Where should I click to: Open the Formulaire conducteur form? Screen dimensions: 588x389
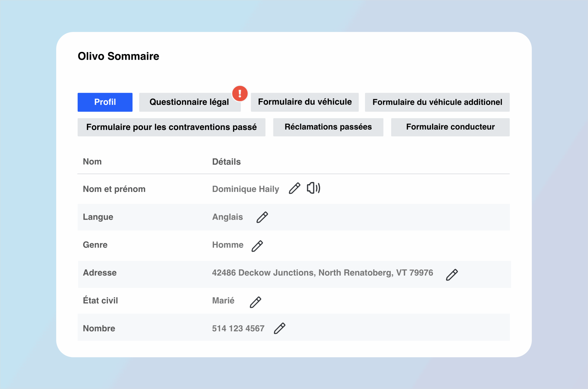pyautogui.click(x=450, y=127)
